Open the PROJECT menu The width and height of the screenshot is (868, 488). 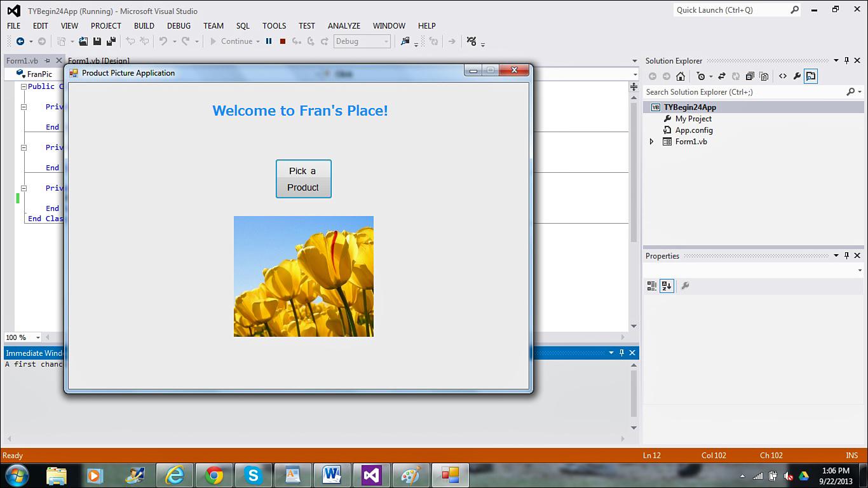pyautogui.click(x=106, y=26)
